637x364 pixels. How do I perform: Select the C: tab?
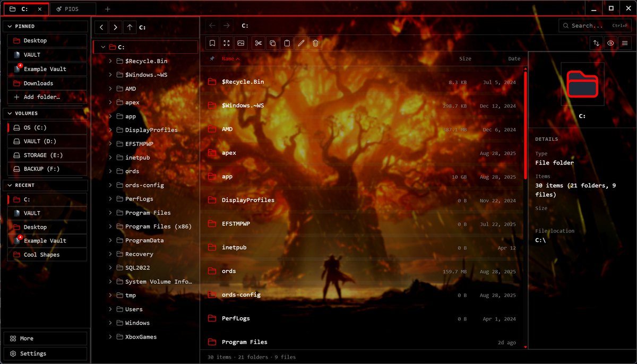(27, 9)
